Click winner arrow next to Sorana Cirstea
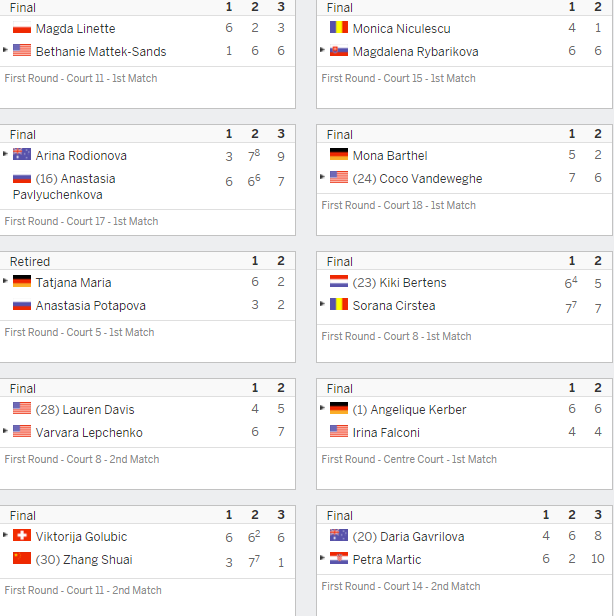This screenshot has height=616, width=614. point(322,304)
